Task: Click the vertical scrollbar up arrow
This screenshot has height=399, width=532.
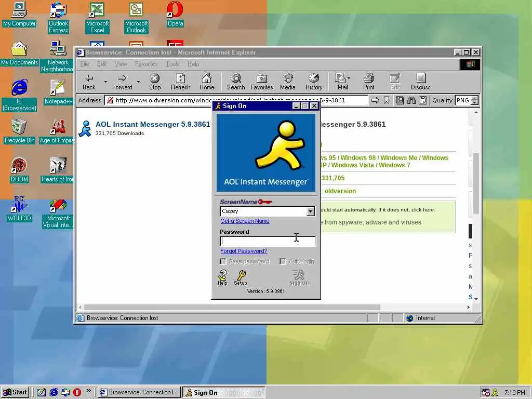Action: coord(476,112)
